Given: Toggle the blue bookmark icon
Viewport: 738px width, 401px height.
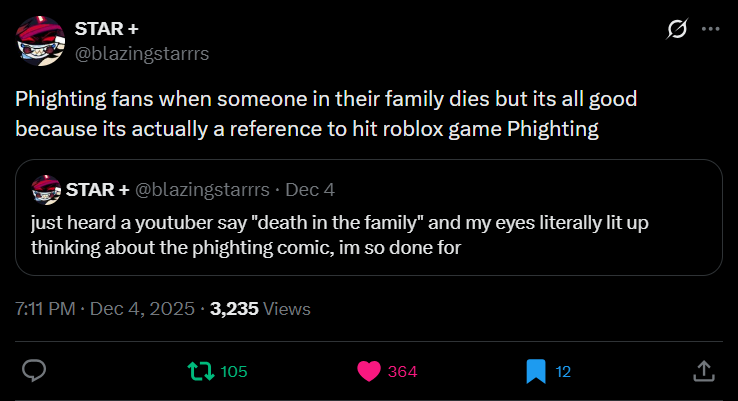Looking at the screenshot, I should coord(535,371).
